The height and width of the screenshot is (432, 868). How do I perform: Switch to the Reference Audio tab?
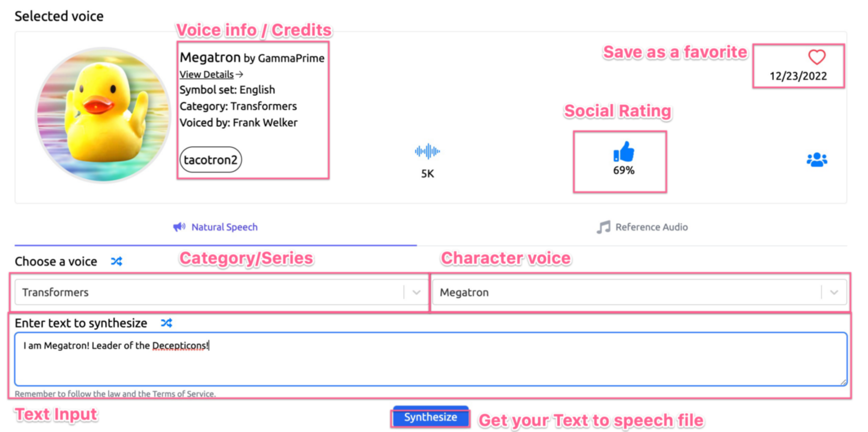(651, 227)
